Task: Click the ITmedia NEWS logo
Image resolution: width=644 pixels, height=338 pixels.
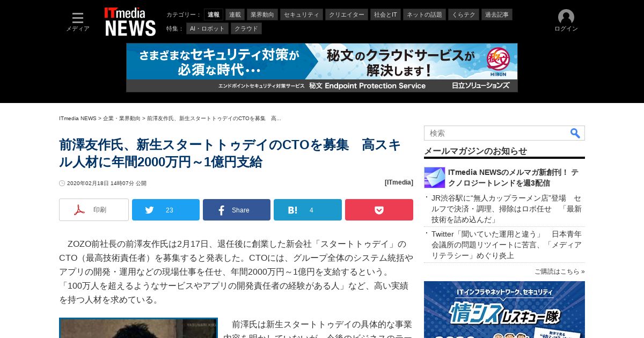Action: [x=130, y=22]
